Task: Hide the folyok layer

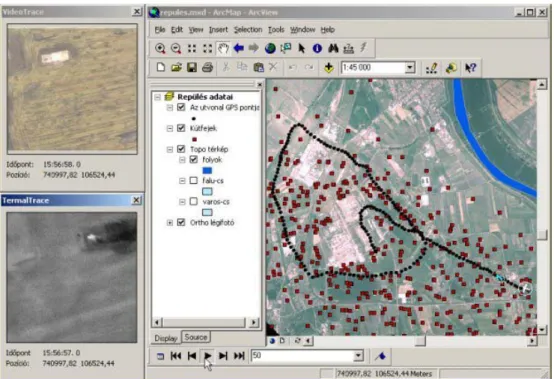Action: pyautogui.click(x=193, y=159)
